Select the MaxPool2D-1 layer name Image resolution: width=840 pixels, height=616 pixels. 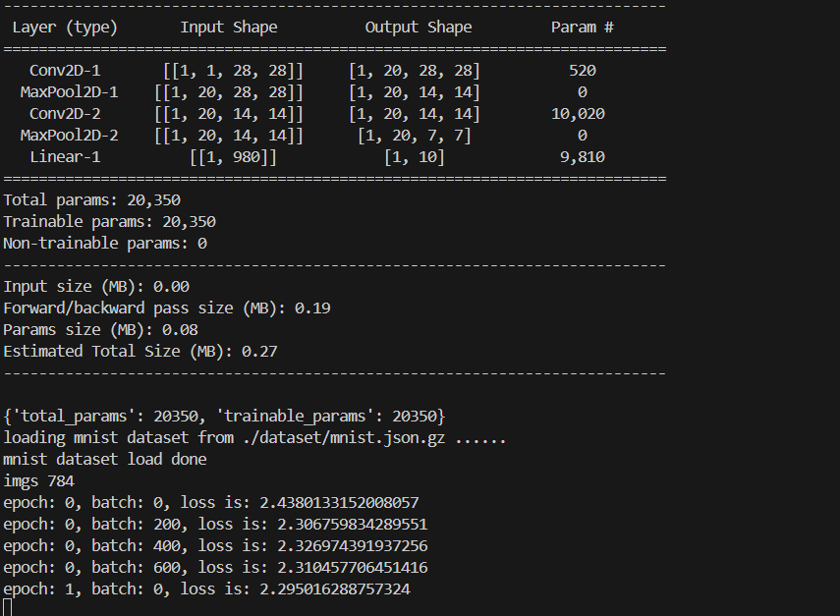coord(69,92)
